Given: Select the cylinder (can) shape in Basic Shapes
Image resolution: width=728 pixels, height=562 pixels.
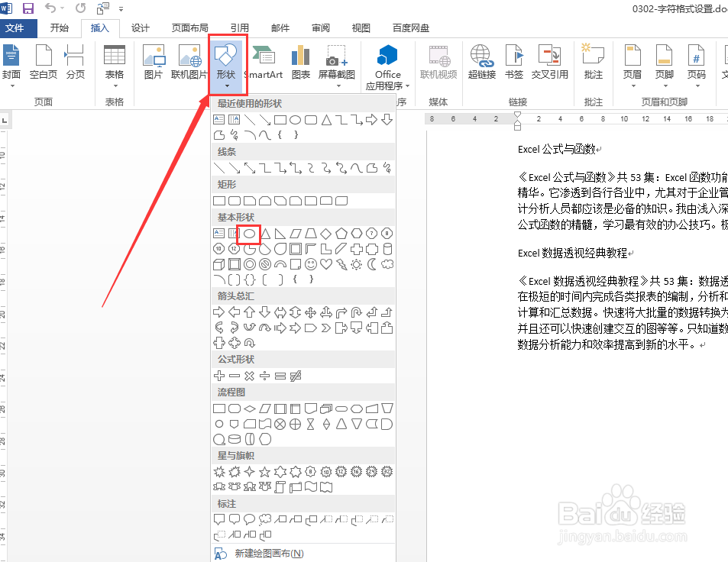Looking at the screenshot, I should [387, 249].
